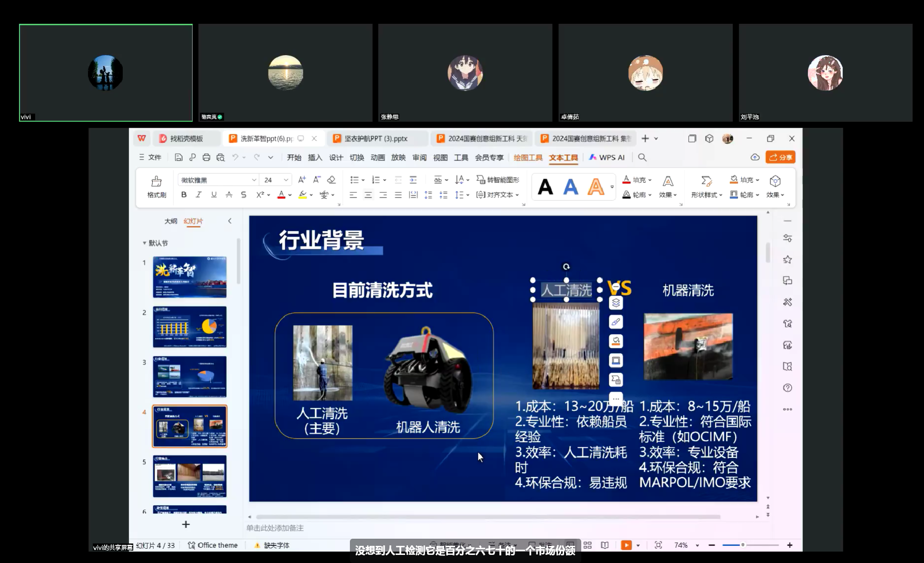
Task: Open the 插入 (Insert) ribbon tab
Action: tap(315, 158)
